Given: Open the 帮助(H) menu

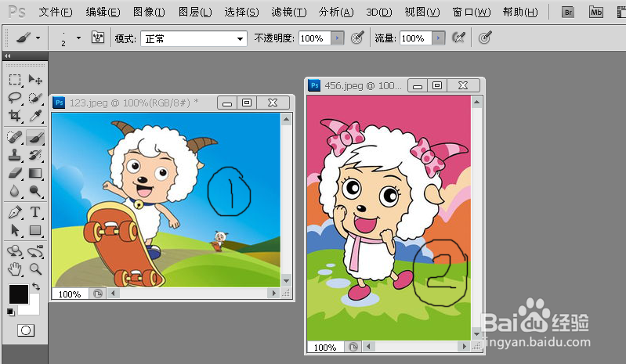Looking at the screenshot, I should coord(520,13).
